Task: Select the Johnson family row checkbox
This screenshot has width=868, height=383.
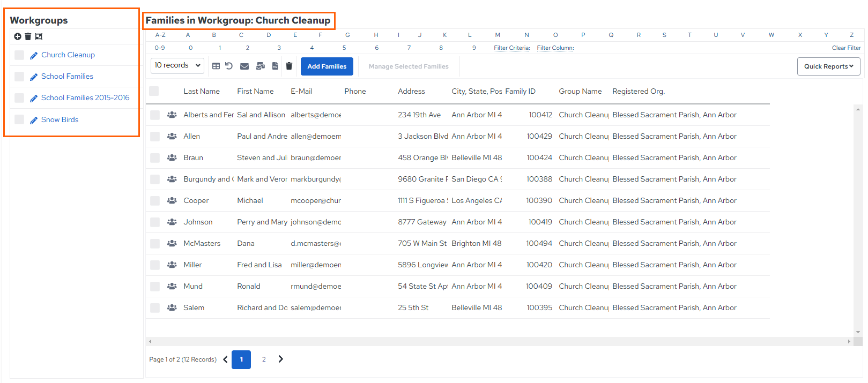Action: point(155,222)
